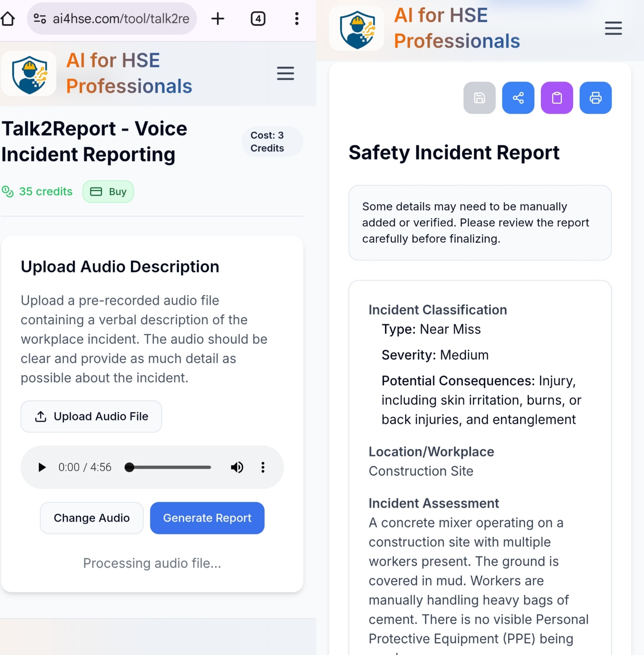
Task: Open the audio player overflow menu
Action: coord(263,467)
